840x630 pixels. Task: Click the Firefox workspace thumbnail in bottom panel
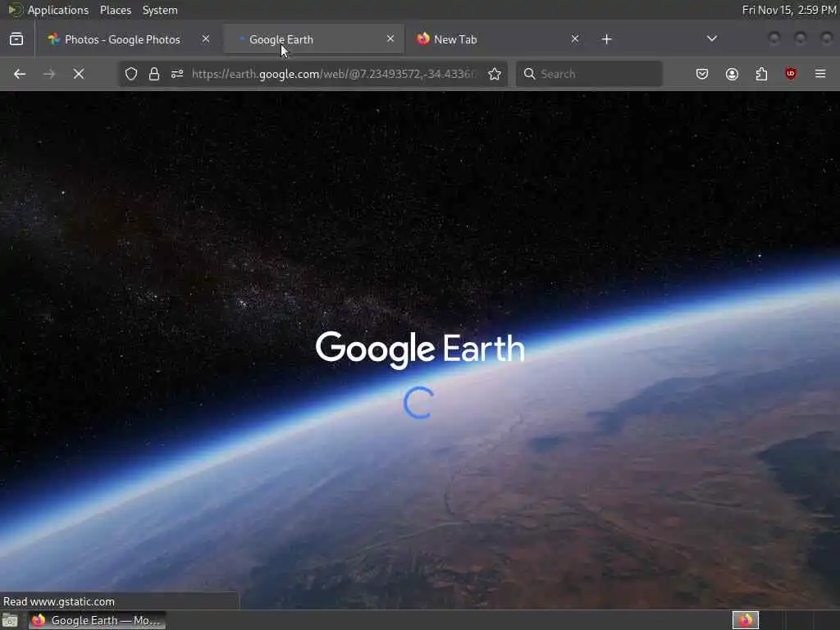pyautogui.click(x=746, y=620)
